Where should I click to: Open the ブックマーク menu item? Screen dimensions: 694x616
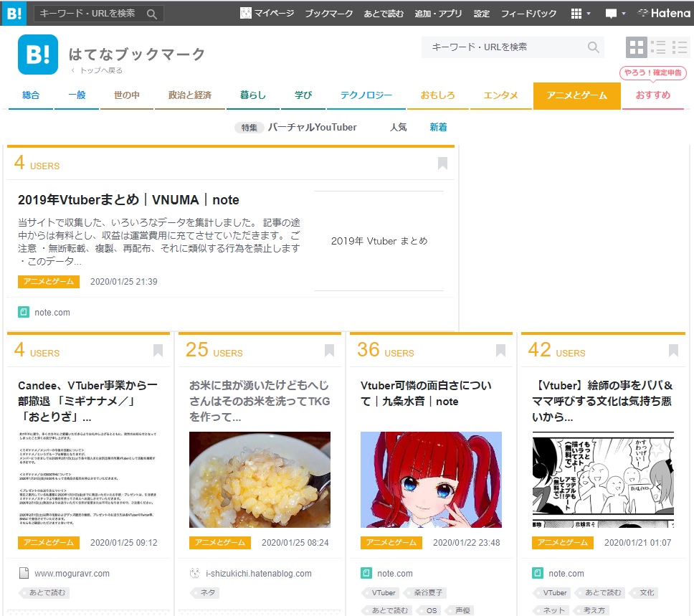pyautogui.click(x=329, y=14)
